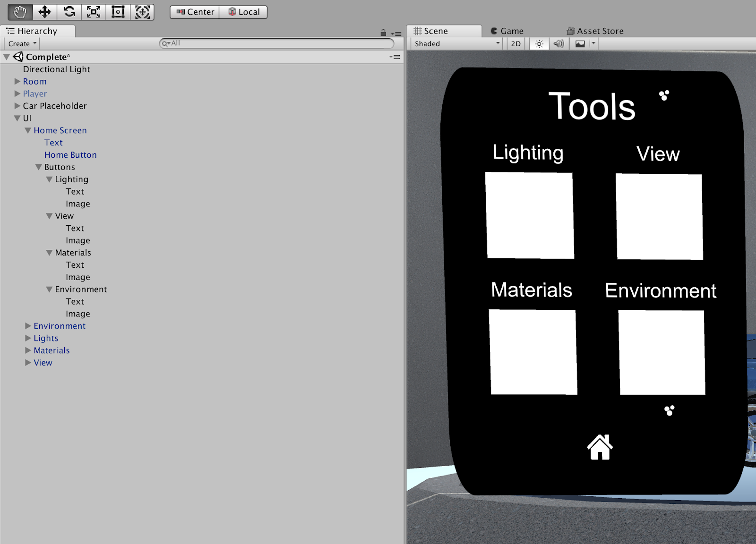Click the Environment label in Scene view
The image size is (756, 544).
pyautogui.click(x=661, y=290)
